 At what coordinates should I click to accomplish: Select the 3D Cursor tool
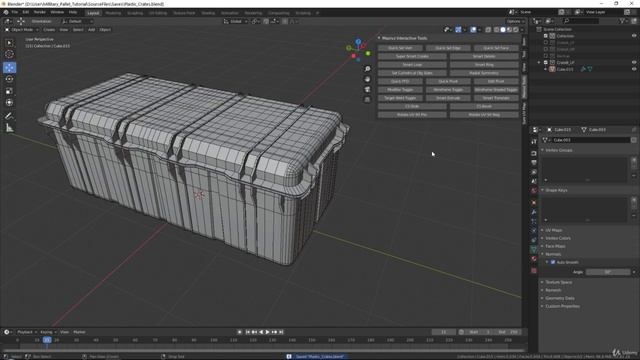9,54
